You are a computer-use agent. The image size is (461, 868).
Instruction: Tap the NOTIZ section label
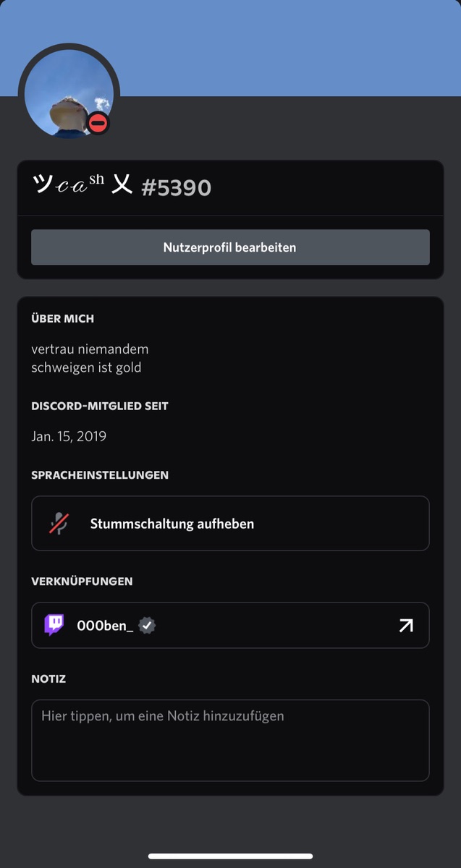pos(48,679)
